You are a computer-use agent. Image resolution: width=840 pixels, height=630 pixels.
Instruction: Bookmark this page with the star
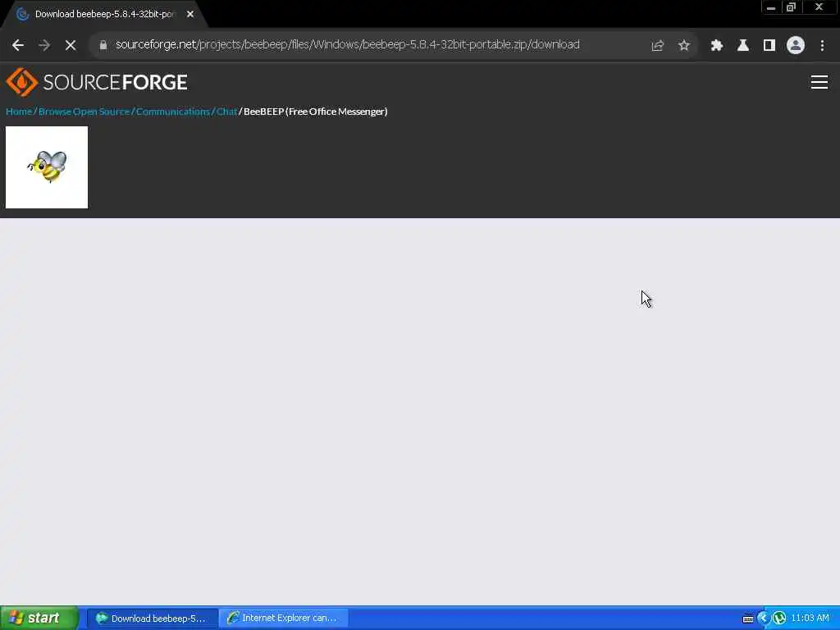[683, 45]
